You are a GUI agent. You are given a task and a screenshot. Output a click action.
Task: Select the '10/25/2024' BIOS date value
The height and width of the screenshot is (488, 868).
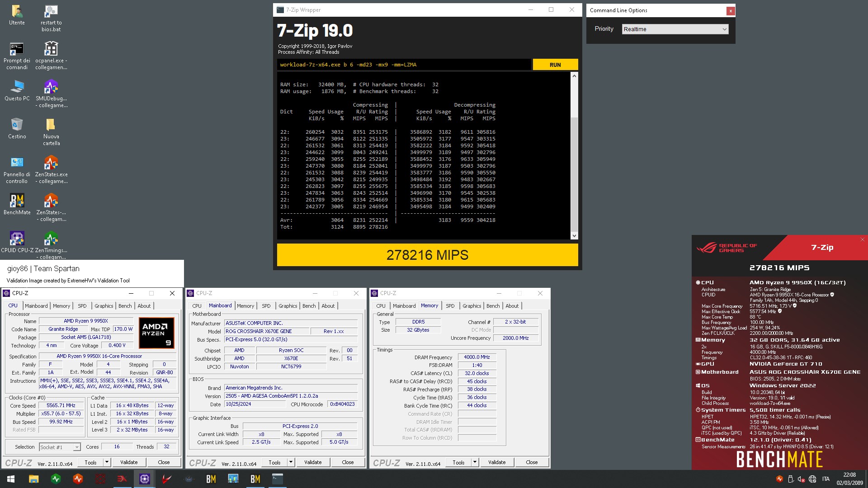[255, 404]
